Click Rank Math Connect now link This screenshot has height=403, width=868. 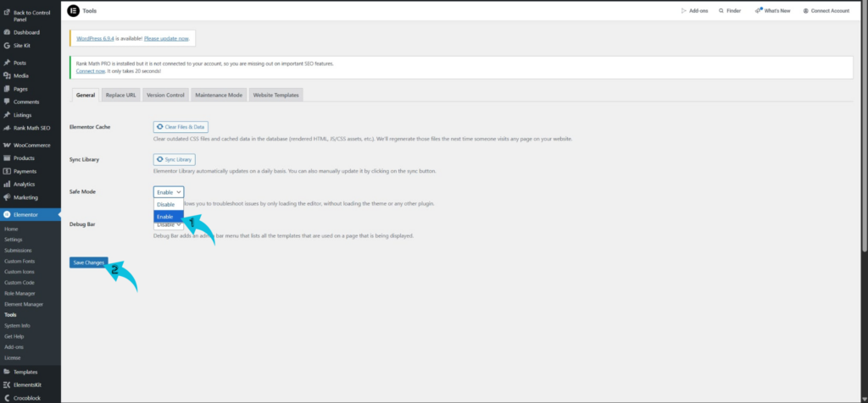[90, 71]
